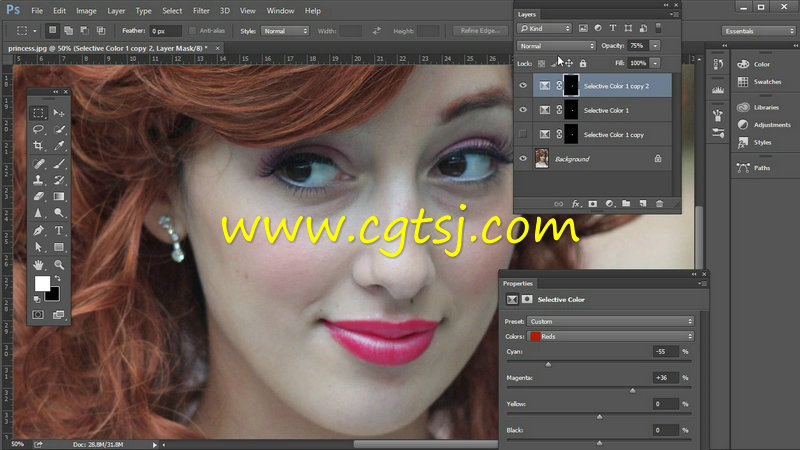Select the Eraser tool

point(38,196)
